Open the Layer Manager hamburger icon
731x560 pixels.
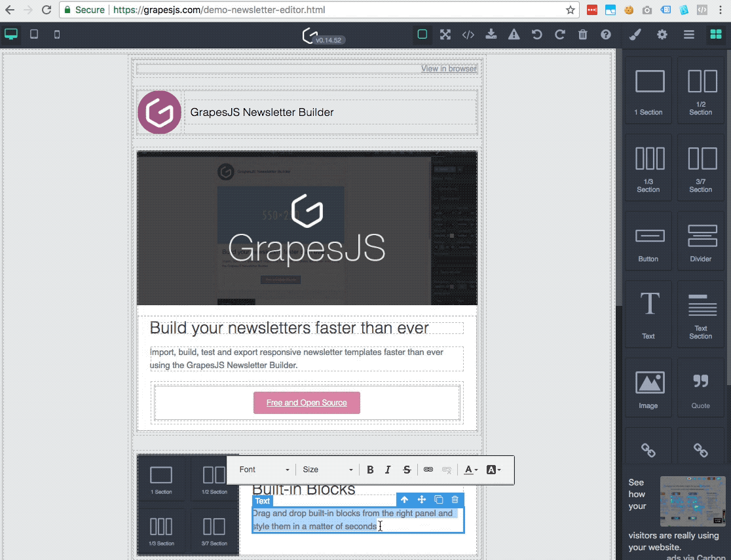688,34
